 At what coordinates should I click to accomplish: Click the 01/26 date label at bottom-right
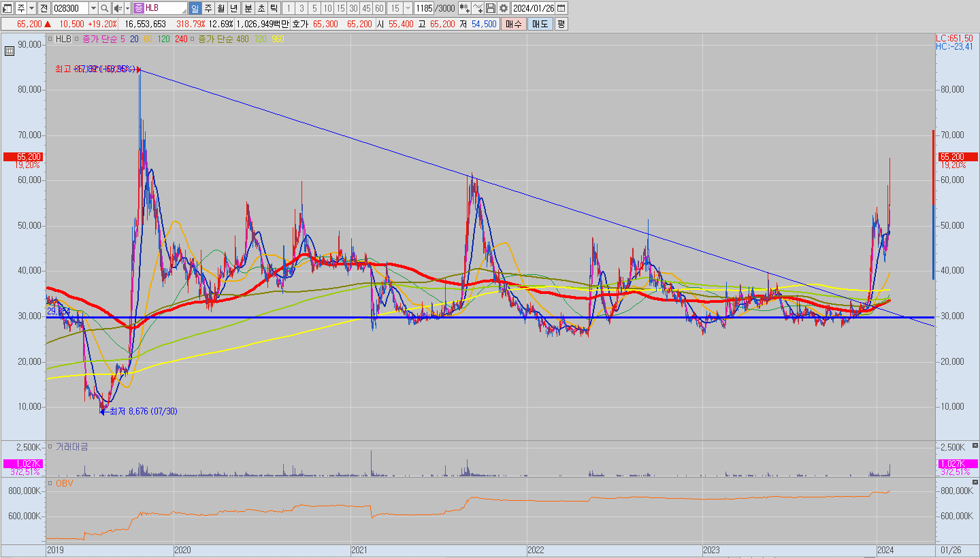coord(951,549)
